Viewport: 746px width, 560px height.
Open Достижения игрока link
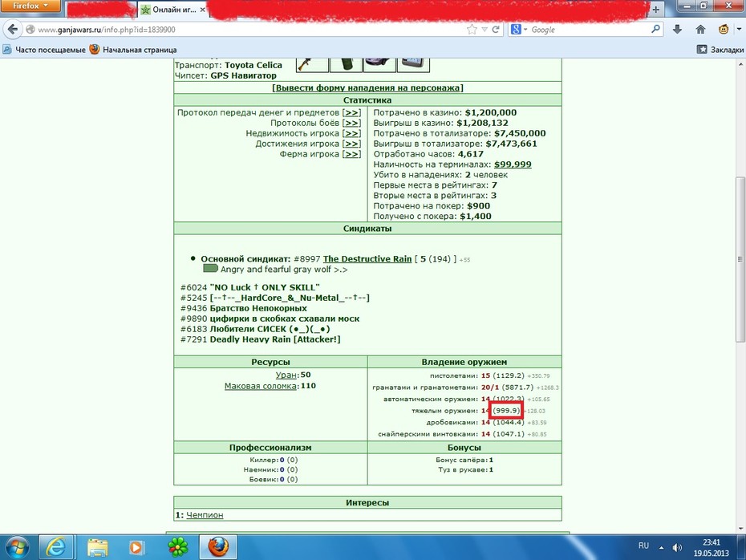click(352, 144)
